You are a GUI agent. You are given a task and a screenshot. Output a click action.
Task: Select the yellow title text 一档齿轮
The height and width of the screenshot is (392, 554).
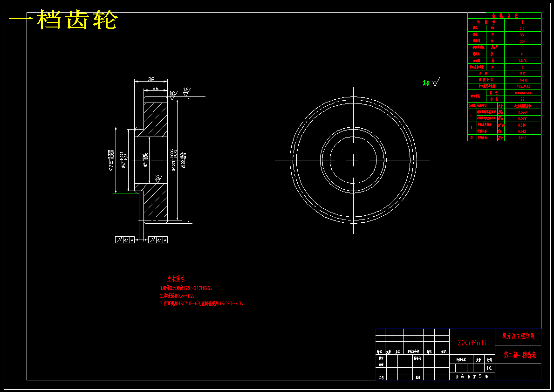(x=63, y=20)
